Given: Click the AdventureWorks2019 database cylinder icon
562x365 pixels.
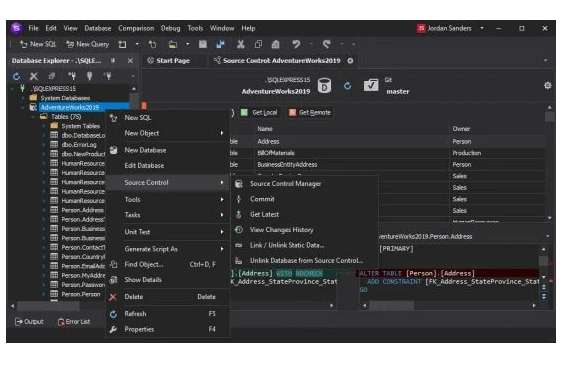Looking at the screenshot, I should click(324, 86).
